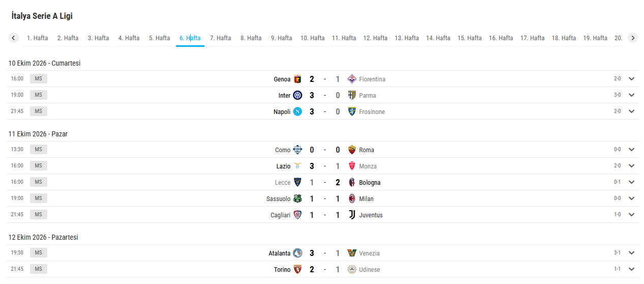Screen dimensions: 644x284
Task: Expand Cagliari vs Juventus match details
Action: click(632, 215)
